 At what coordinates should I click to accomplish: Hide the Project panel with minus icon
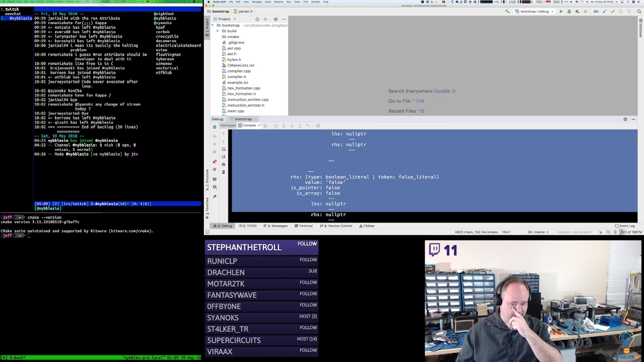[283, 19]
